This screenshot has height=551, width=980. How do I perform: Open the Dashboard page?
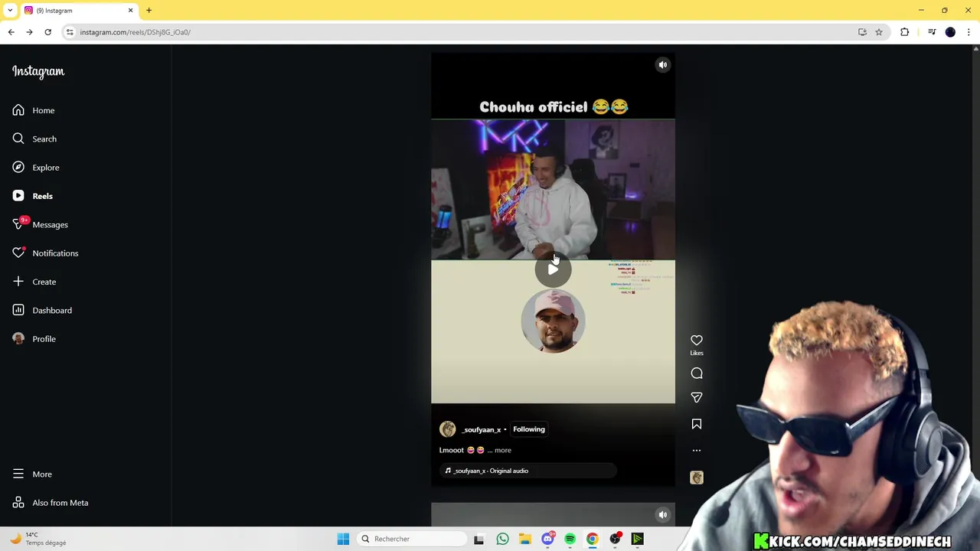coord(42,310)
